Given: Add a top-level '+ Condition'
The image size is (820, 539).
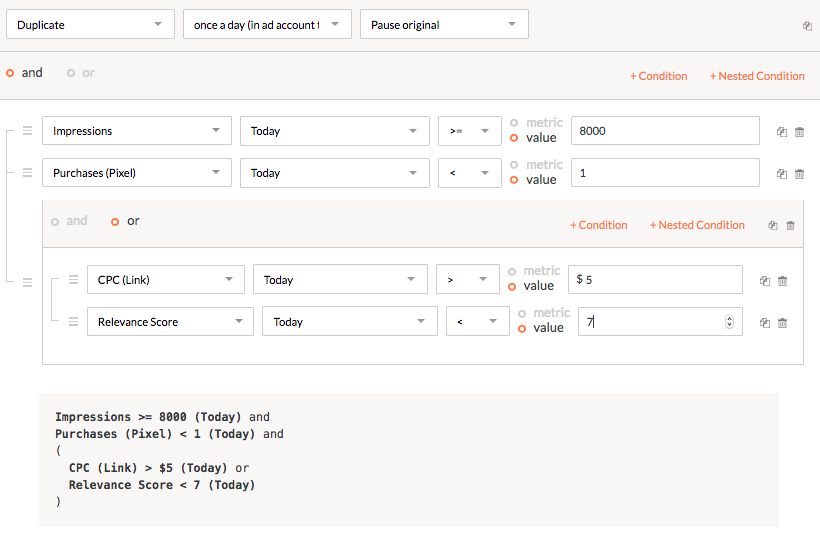Looking at the screenshot, I should pos(658,76).
